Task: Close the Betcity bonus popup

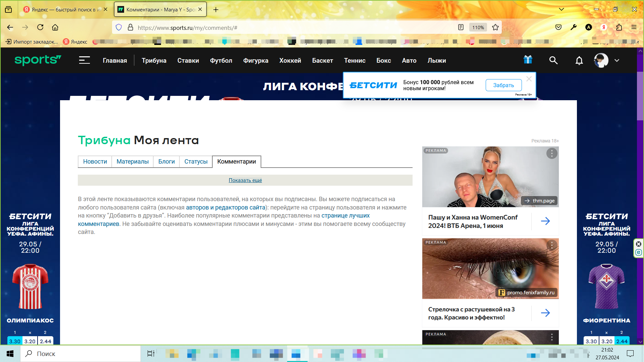Action: pyautogui.click(x=529, y=79)
